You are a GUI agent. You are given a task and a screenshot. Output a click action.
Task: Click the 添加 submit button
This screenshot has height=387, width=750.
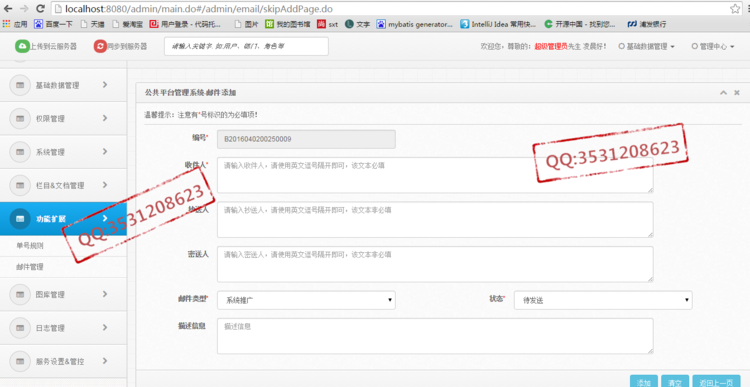tap(644, 382)
